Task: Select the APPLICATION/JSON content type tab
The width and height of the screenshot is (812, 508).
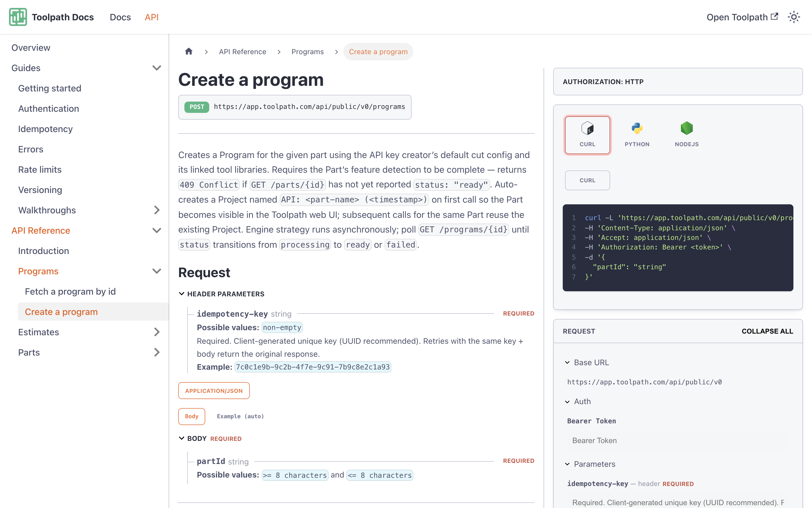Action: [x=214, y=391]
